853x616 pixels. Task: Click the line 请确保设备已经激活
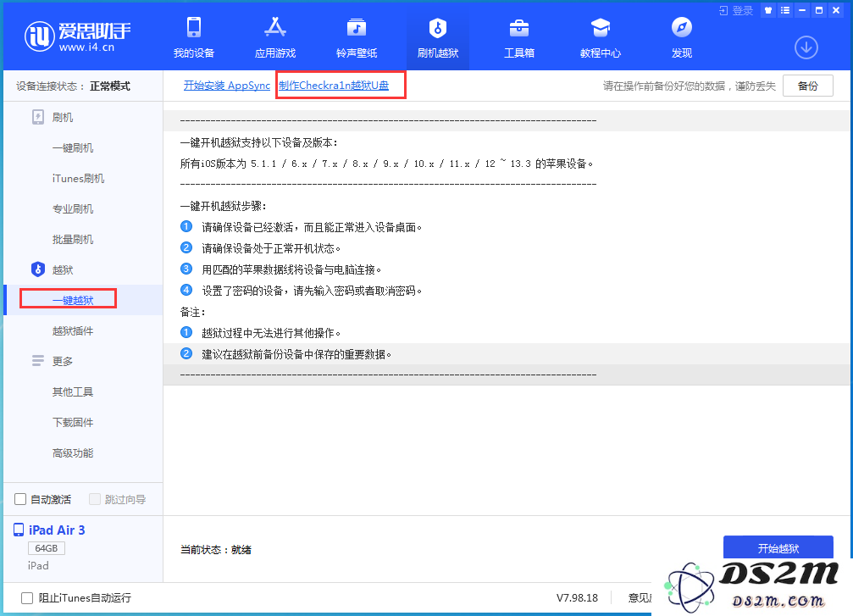pos(312,227)
